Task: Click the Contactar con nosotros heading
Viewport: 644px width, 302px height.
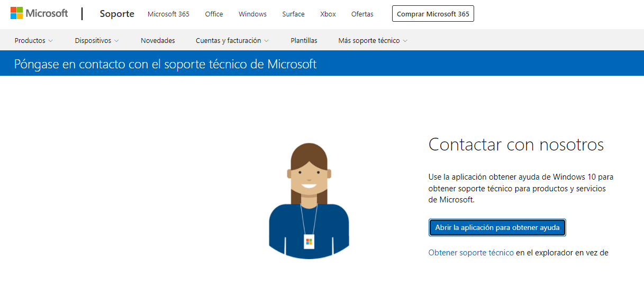Action: tap(516, 144)
